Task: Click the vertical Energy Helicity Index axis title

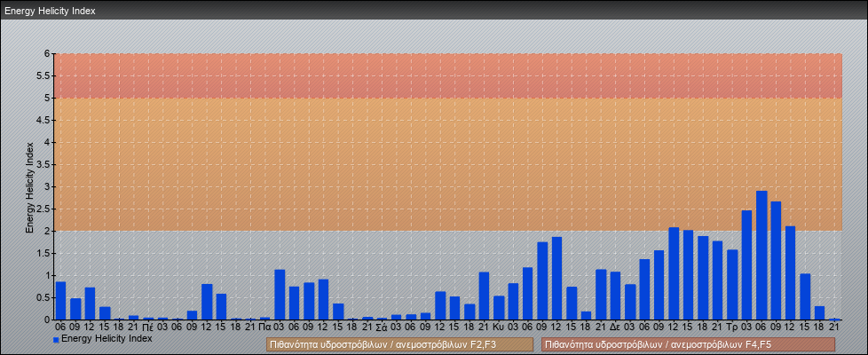Action: (29, 188)
